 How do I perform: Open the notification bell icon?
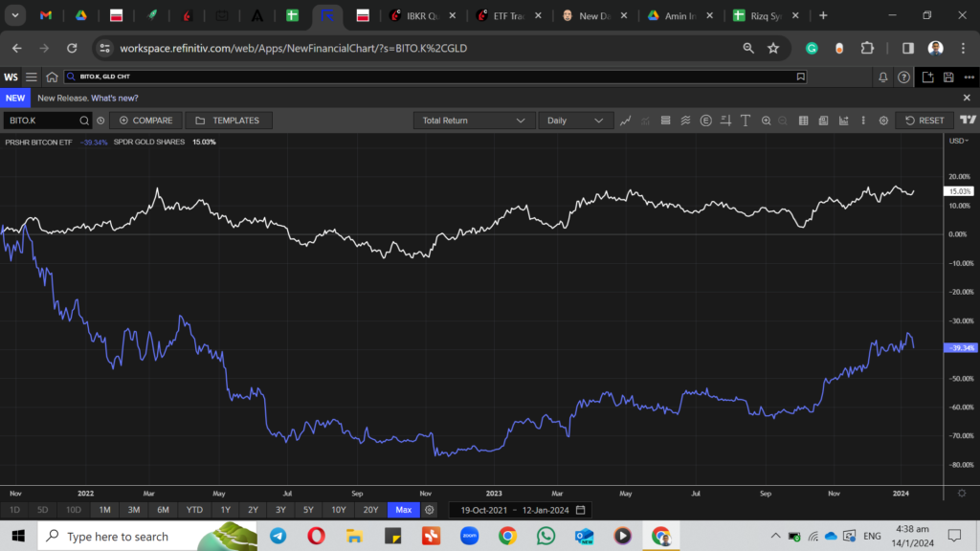click(882, 77)
